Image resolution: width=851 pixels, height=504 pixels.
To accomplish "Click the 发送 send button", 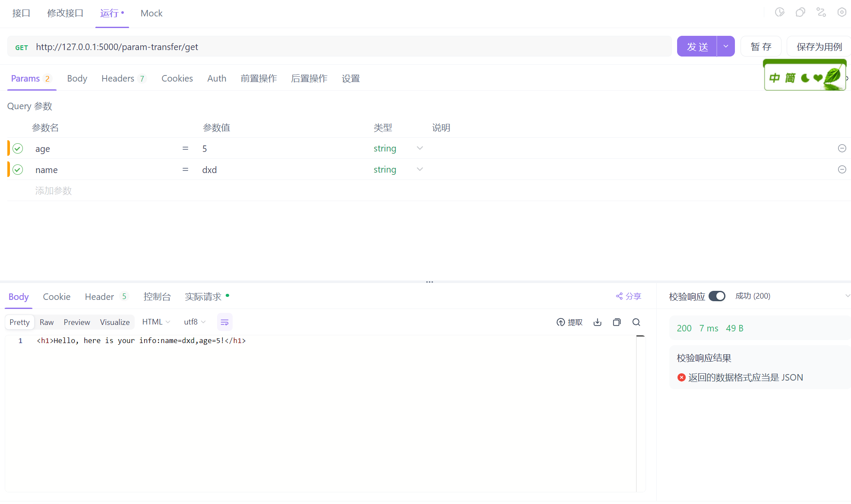I will 697,47.
